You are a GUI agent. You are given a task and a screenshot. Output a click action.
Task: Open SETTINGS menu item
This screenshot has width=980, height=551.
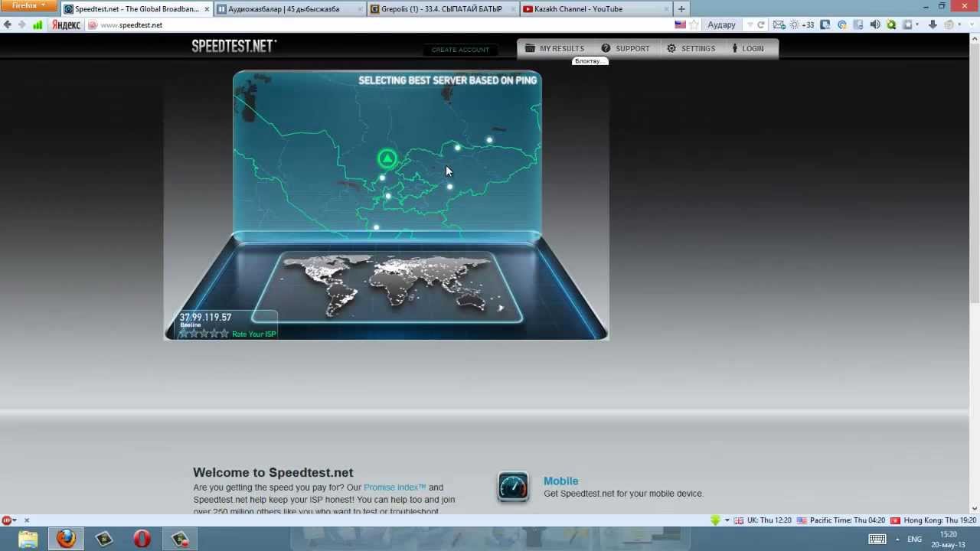click(x=691, y=48)
